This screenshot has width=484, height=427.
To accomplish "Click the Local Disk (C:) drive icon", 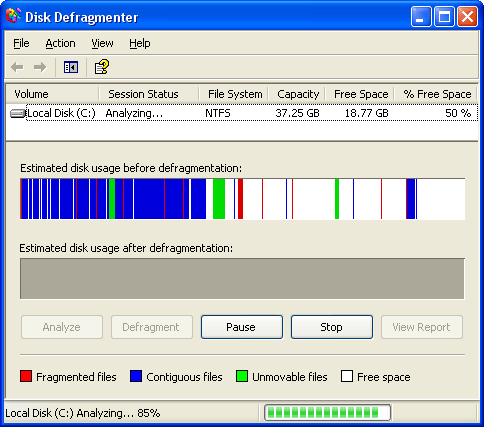I will 18,113.
